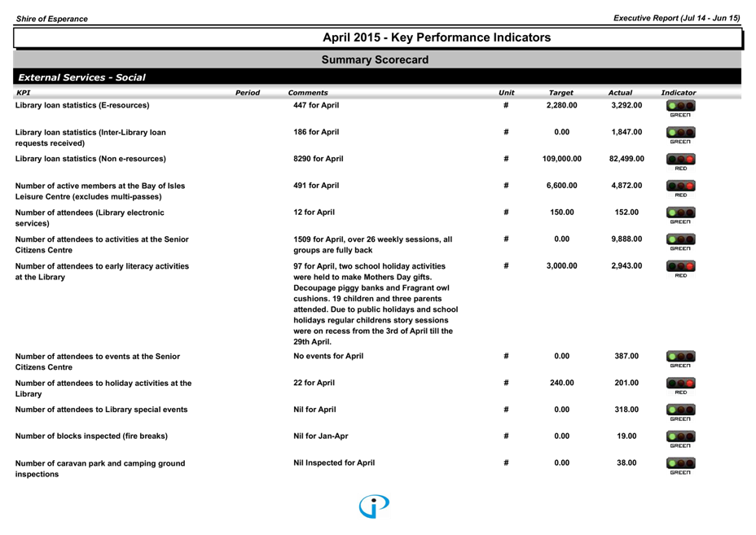Click target value 240.00

pos(561,383)
